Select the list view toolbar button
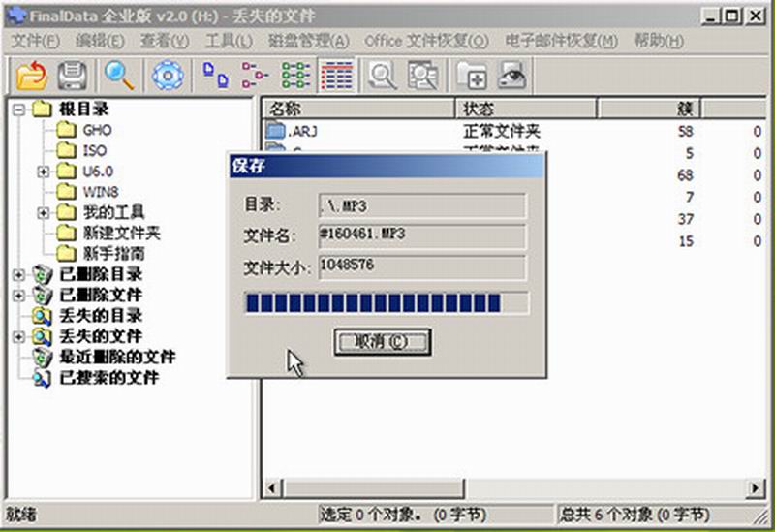 tap(295, 76)
